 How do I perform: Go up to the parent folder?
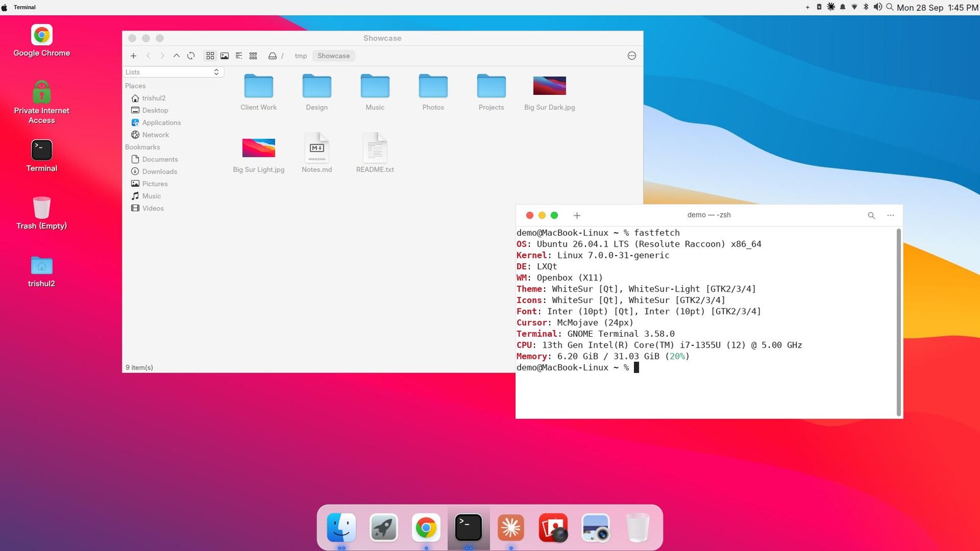pos(176,56)
